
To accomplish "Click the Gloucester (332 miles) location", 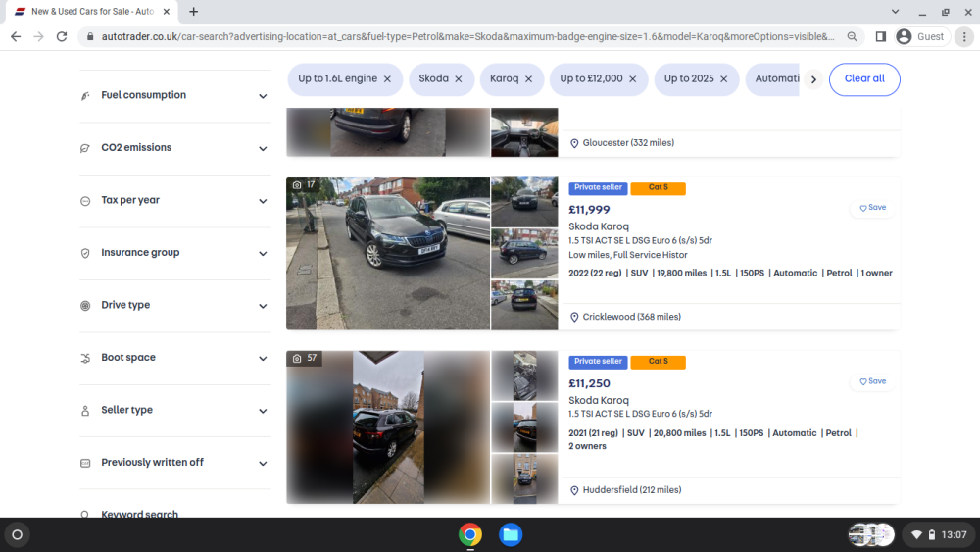I will 622,143.
